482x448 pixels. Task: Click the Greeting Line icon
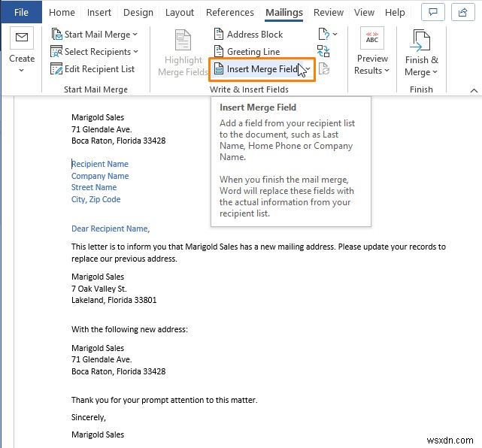tap(219, 51)
